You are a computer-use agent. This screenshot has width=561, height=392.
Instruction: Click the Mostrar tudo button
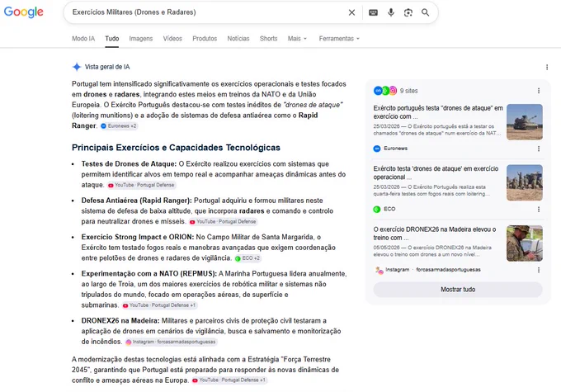[x=458, y=290]
